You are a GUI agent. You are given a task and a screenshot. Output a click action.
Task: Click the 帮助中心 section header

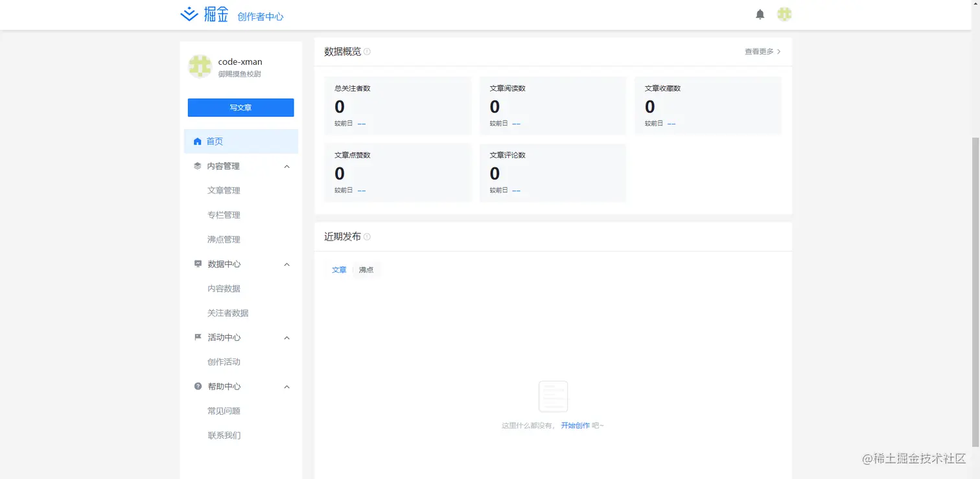coord(241,386)
